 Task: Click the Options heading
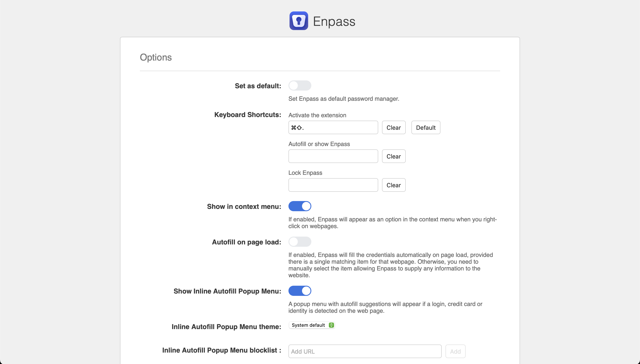156,57
